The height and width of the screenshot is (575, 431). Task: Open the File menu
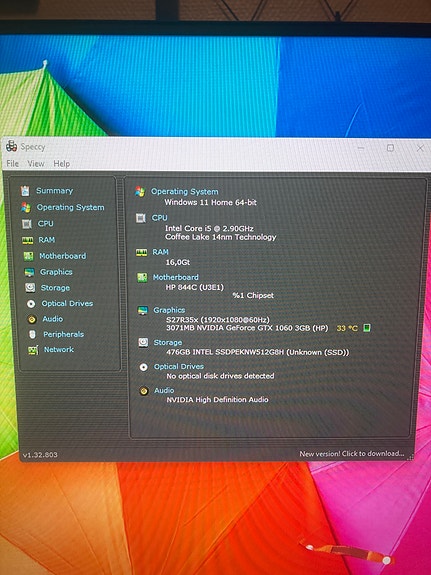[x=12, y=164]
